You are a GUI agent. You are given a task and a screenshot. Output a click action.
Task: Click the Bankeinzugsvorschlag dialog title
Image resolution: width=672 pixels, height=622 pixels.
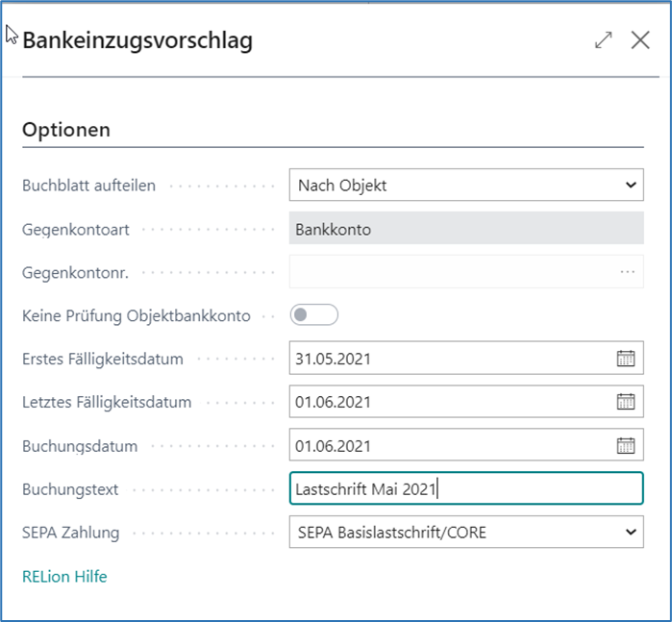[x=137, y=40]
